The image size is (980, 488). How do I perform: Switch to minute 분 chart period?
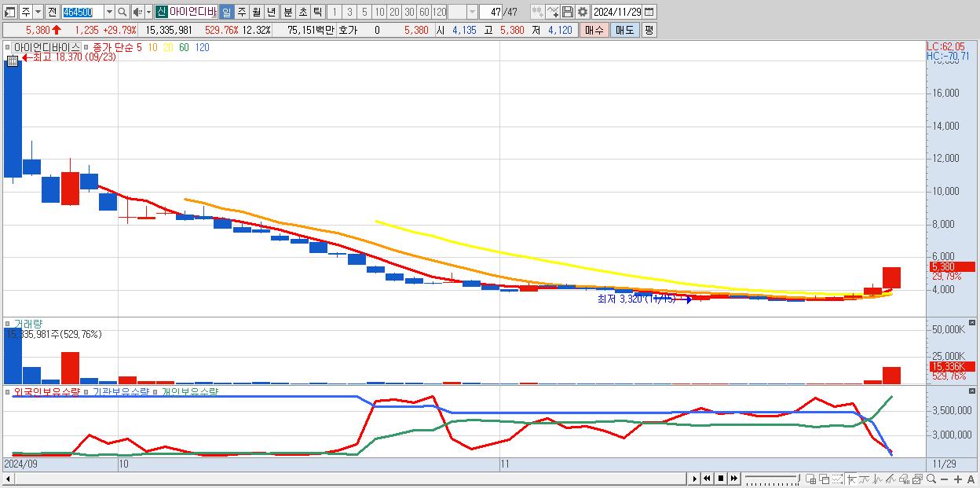tap(287, 12)
